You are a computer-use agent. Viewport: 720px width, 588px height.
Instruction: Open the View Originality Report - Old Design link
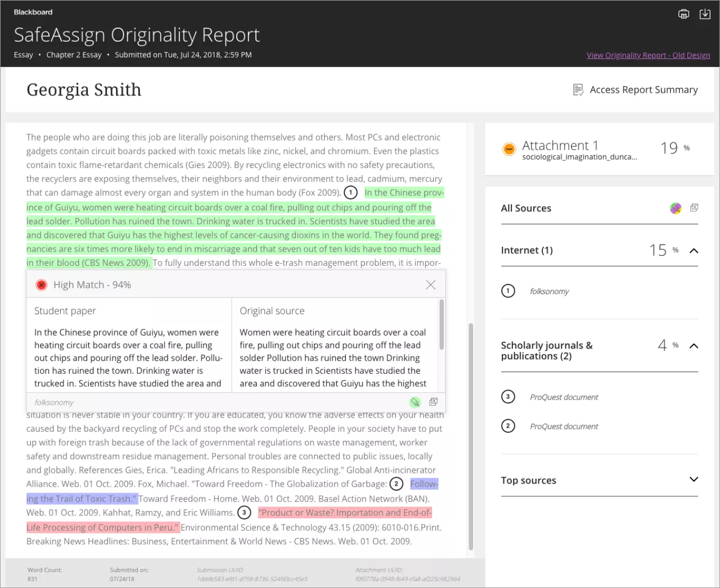coord(648,55)
